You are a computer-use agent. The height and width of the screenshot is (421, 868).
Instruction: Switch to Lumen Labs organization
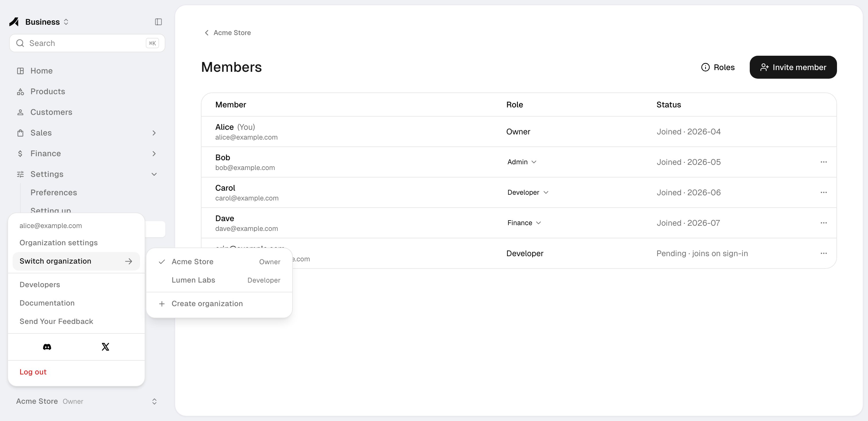tap(219, 280)
